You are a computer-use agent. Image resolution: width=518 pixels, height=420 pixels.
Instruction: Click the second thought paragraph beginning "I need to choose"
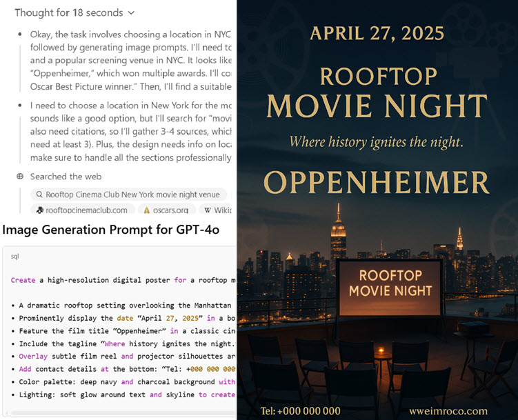pos(130,132)
